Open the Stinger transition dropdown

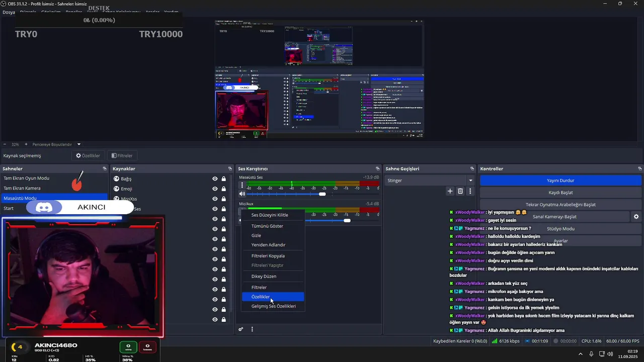click(x=430, y=180)
